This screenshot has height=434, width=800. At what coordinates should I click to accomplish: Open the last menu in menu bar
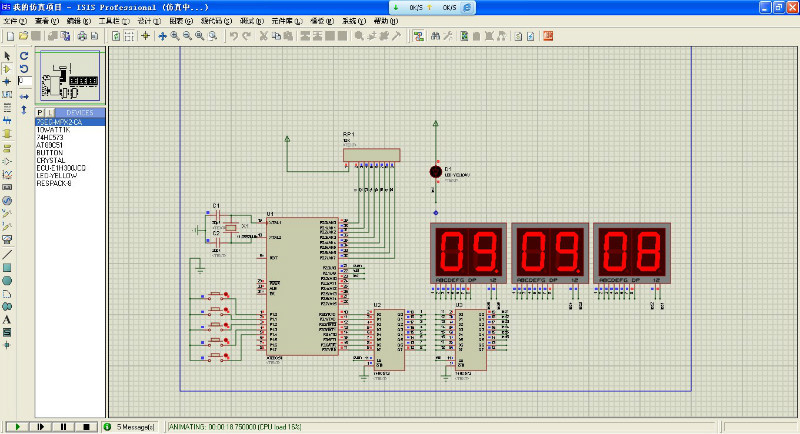pyautogui.click(x=384, y=20)
